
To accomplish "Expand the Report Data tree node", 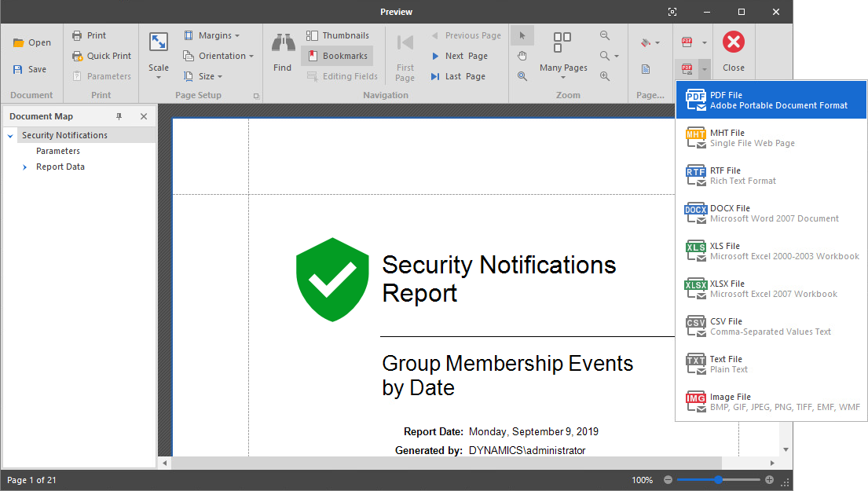I will [24, 167].
